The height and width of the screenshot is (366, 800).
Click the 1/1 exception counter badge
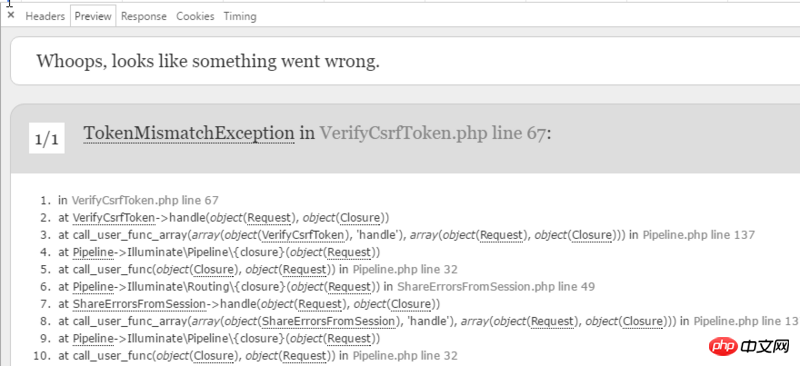coord(46,138)
